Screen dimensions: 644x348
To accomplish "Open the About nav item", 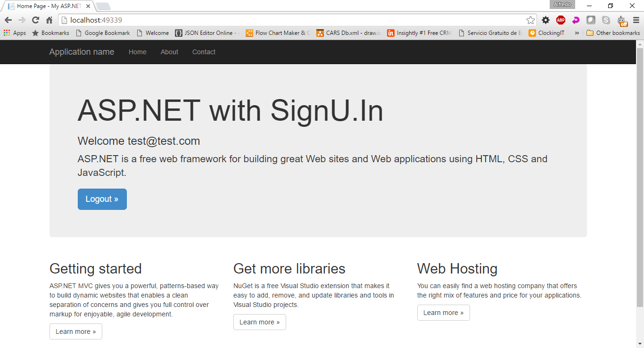I will coord(169,52).
